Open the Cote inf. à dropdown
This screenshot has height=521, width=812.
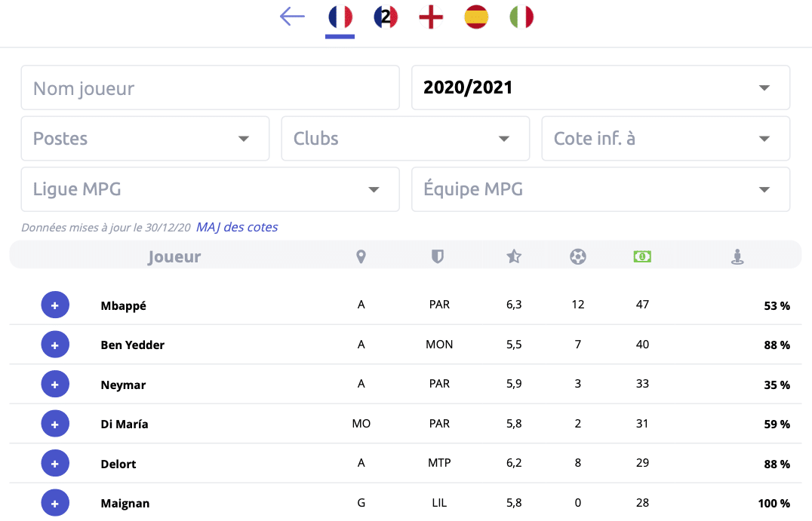(666, 139)
